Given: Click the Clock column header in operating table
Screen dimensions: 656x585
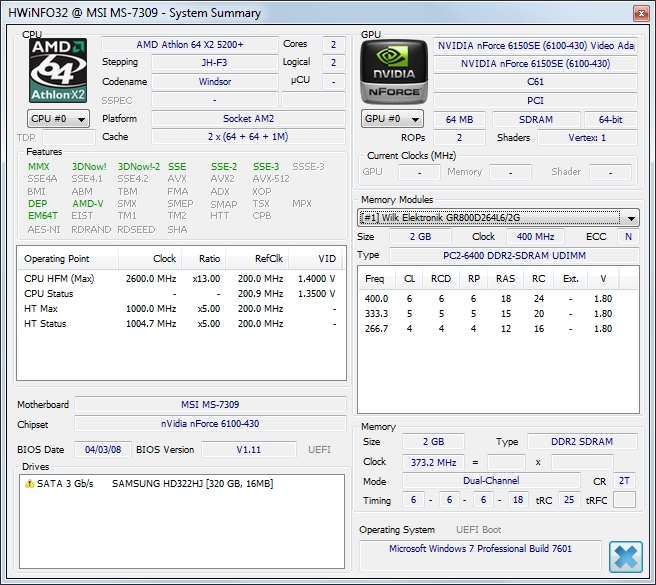Looking at the screenshot, I should [150, 259].
